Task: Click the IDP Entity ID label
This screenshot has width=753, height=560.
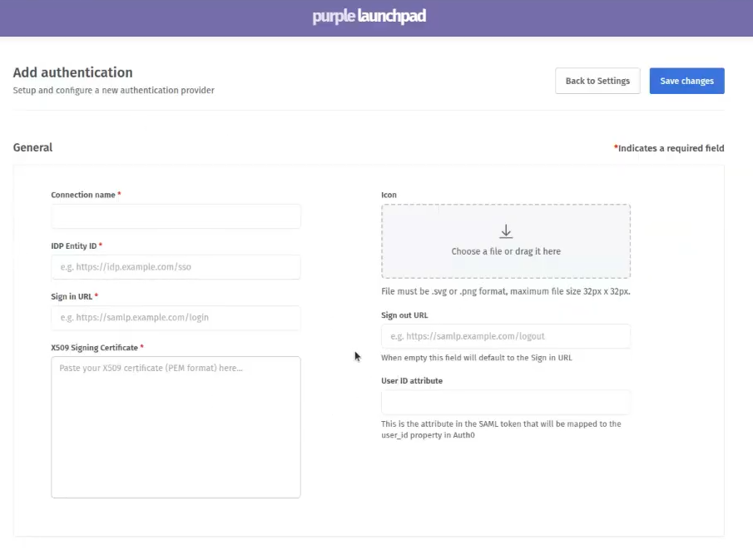Action: [x=73, y=246]
